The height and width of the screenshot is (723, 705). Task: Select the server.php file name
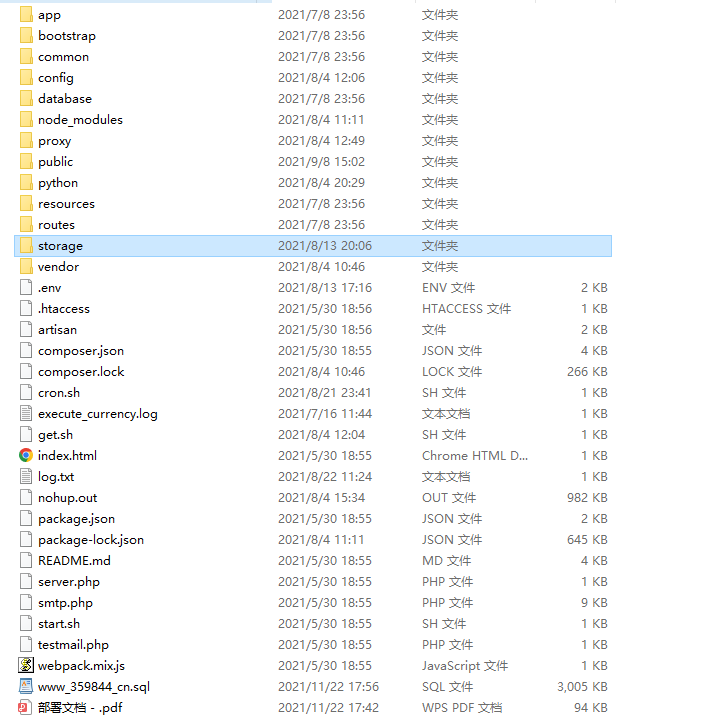[69, 582]
